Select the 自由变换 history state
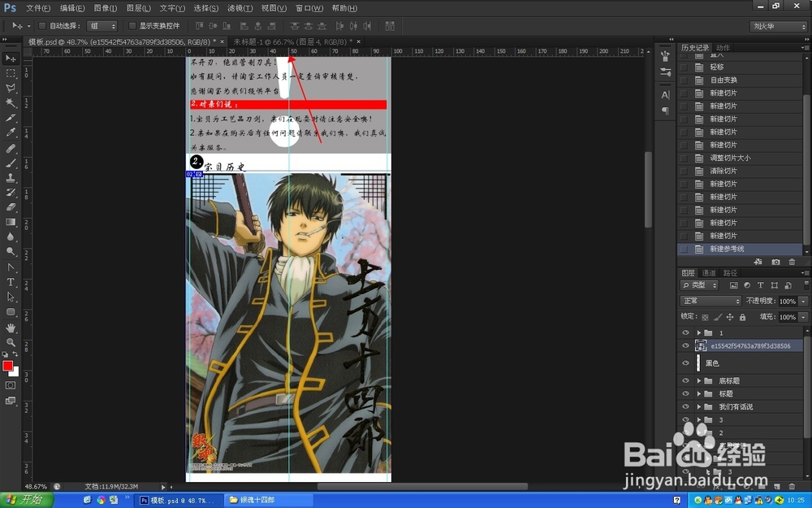Screen dimensions: 812x508 point(740,80)
